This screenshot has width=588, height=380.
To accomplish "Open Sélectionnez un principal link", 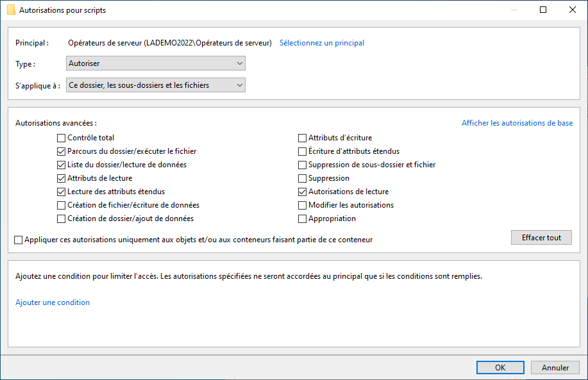I will 322,43.
